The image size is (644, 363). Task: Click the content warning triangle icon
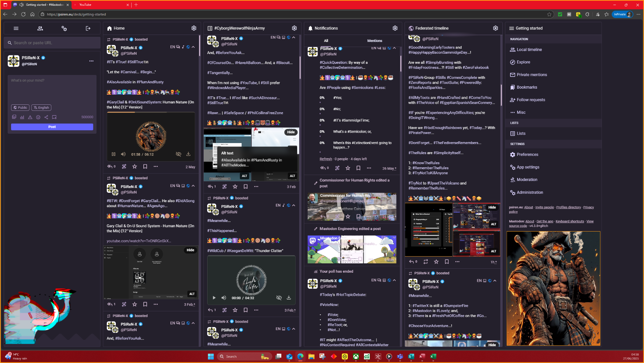coord(30,117)
